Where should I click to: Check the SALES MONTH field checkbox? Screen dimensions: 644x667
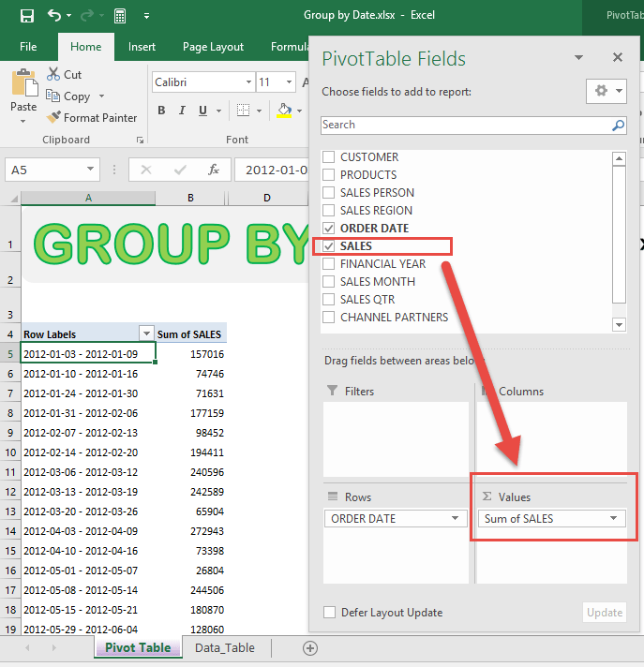pyautogui.click(x=329, y=282)
